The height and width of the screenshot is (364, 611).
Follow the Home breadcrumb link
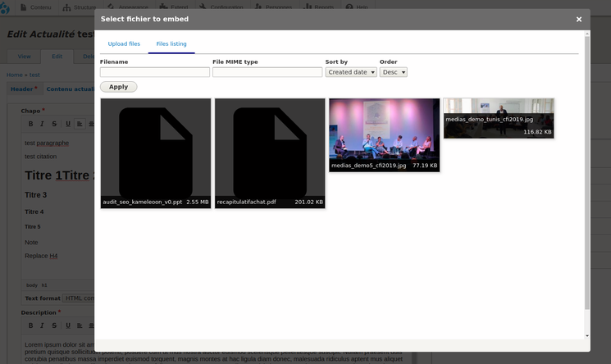tap(15, 75)
